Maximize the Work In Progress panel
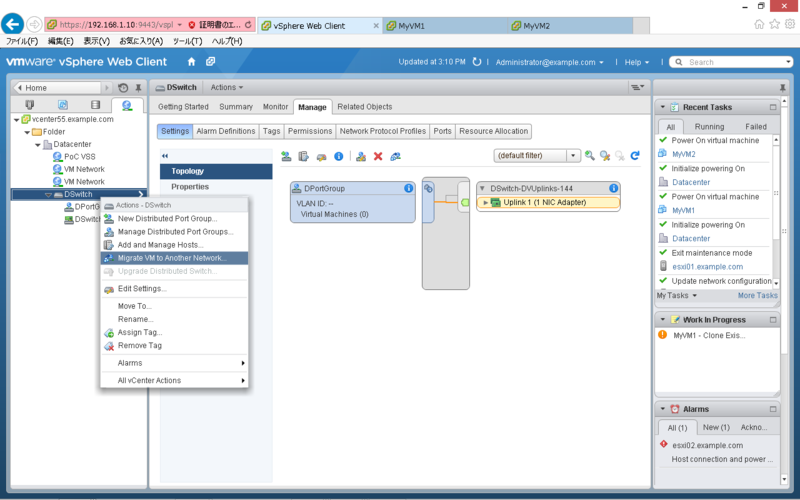Screen dimensions: 800x500 pos(772,320)
